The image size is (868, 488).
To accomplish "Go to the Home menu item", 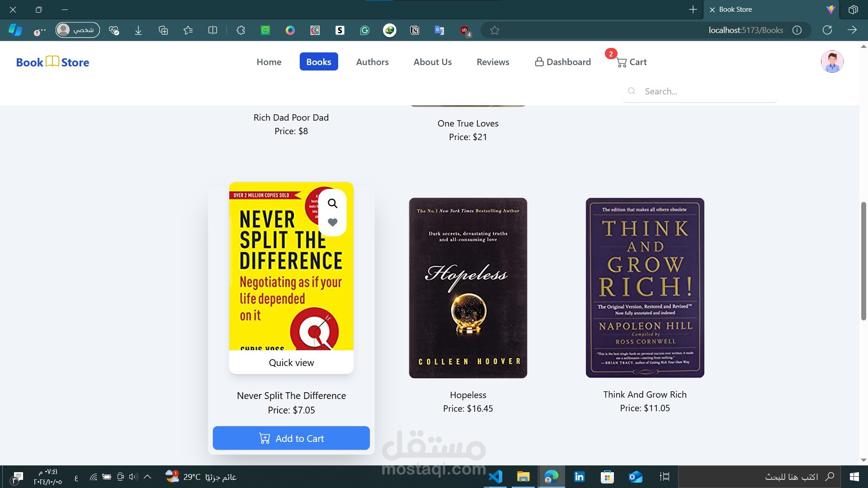I will pos(269,62).
